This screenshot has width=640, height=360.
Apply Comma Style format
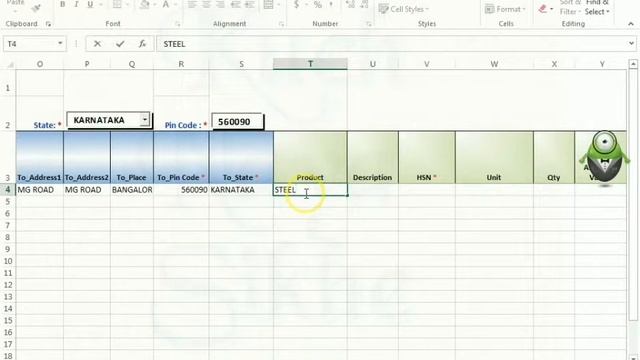pyautogui.click(x=331, y=4)
